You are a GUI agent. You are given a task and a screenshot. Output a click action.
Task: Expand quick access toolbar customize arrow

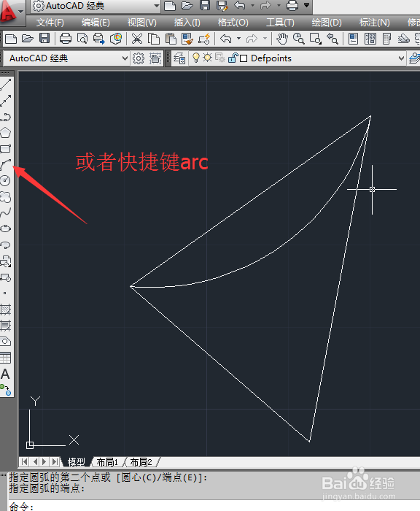coord(307,5)
